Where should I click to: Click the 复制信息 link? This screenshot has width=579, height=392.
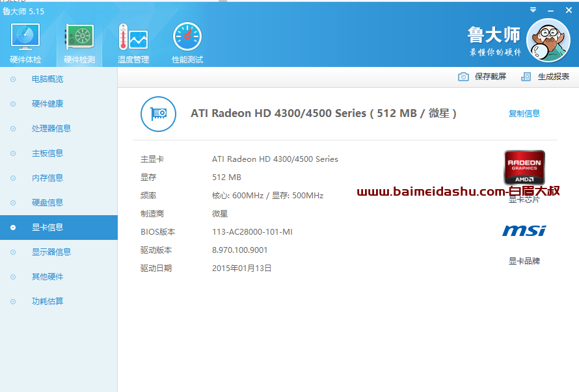click(524, 114)
